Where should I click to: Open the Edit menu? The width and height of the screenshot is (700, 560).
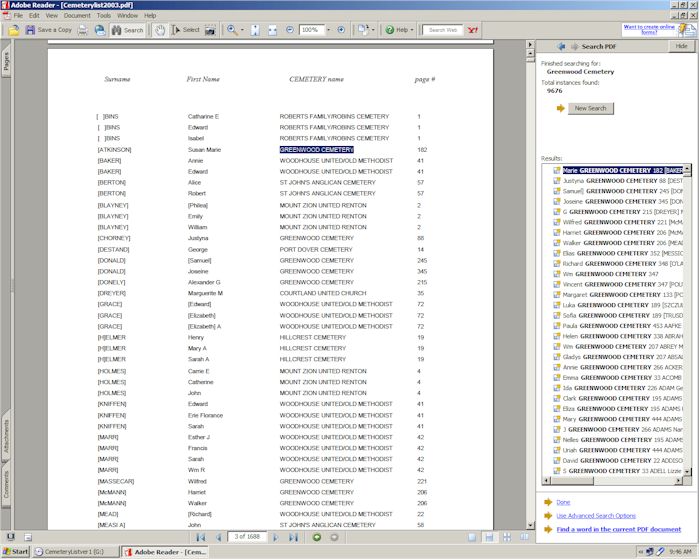pyautogui.click(x=34, y=15)
